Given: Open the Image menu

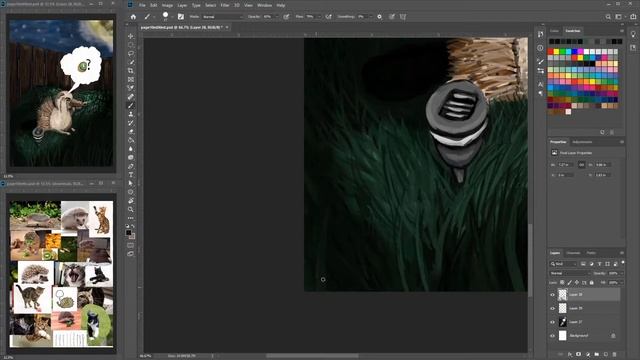Looking at the screenshot, I should [x=167, y=5].
